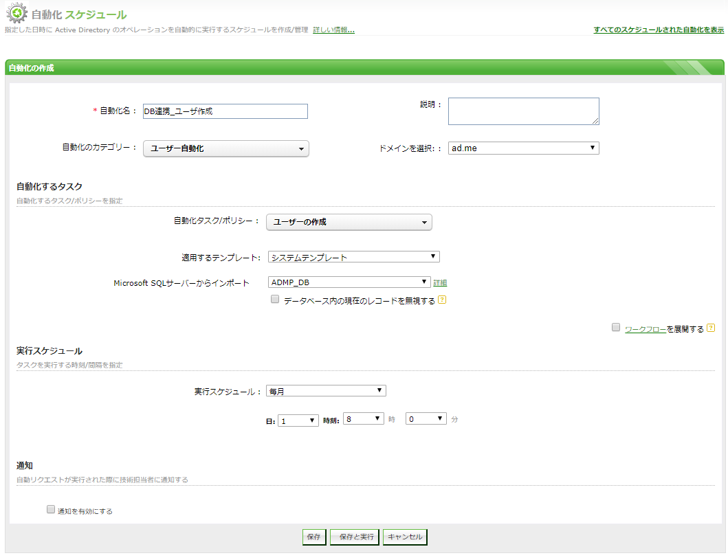This screenshot has height=560, width=728.
Task: Open the 詳しい情報 link
Action: coord(333,30)
